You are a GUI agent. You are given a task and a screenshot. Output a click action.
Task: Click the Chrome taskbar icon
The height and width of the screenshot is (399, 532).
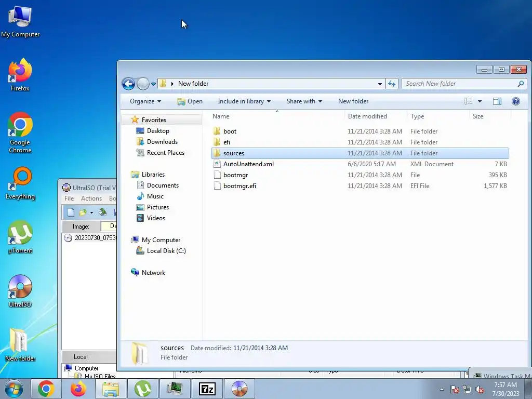(46, 389)
